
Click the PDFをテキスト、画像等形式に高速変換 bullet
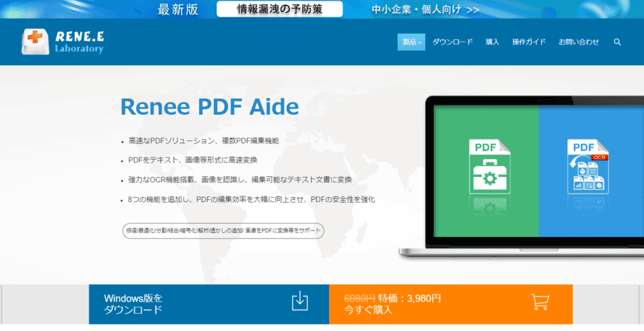point(192,160)
